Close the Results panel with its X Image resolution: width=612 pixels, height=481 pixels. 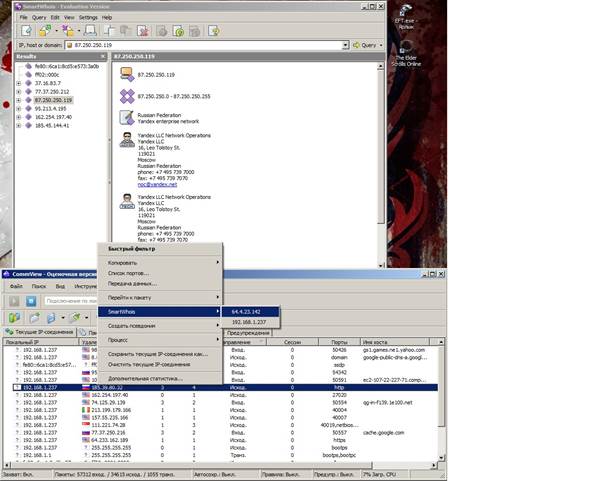click(x=103, y=57)
